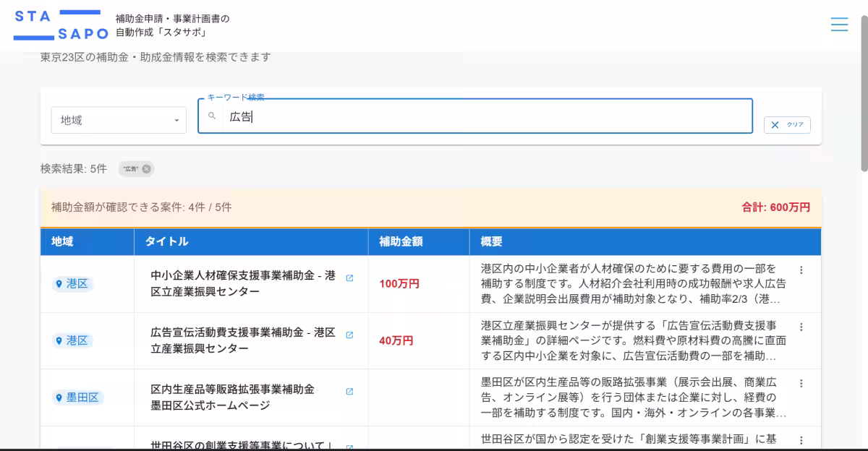The height and width of the screenshot is (451, 868).
Task: Open the external link for 中小企業人材確保支援事業補助金
Action: (x=350, y=277)
